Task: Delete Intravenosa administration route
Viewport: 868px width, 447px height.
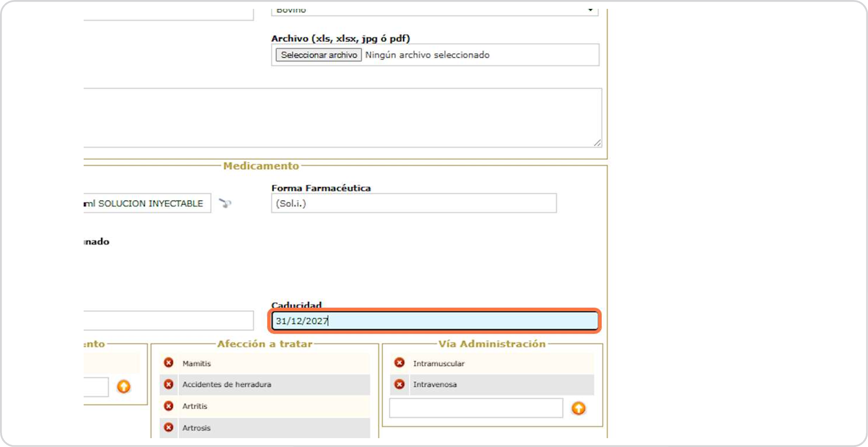Action: (x=399, y=384)
